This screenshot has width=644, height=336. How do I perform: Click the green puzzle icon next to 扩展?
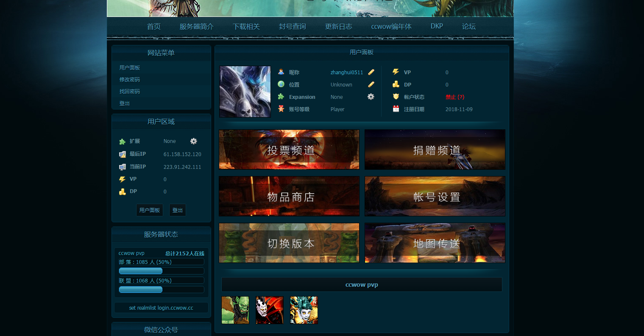(x=122, y=141)
